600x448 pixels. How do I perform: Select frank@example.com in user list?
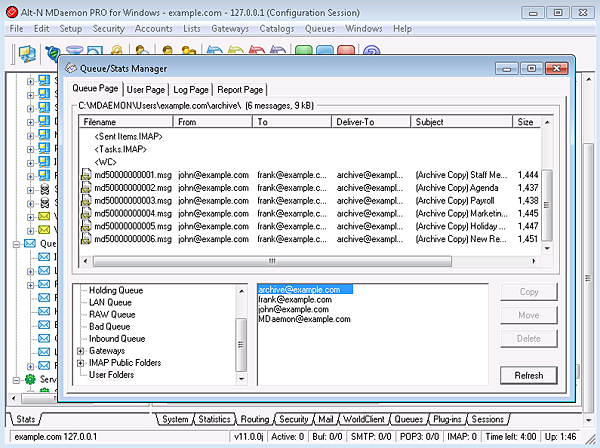click(295, 300)
